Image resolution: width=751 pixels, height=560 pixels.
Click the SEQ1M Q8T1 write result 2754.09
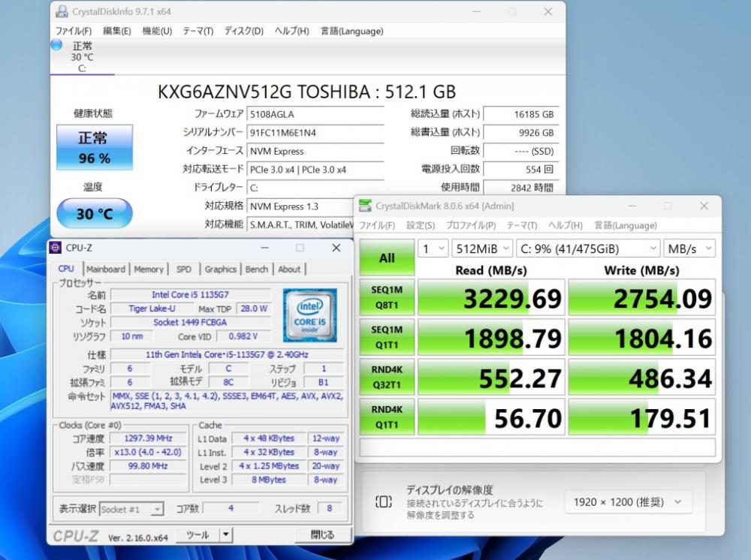point(642,298)
